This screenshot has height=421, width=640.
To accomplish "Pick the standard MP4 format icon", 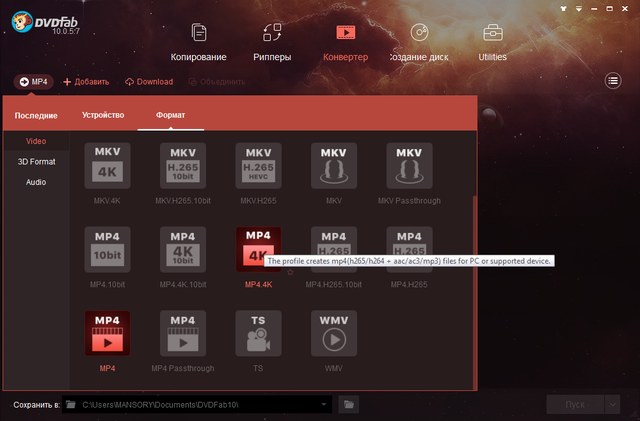I will [x=107, y=333].
